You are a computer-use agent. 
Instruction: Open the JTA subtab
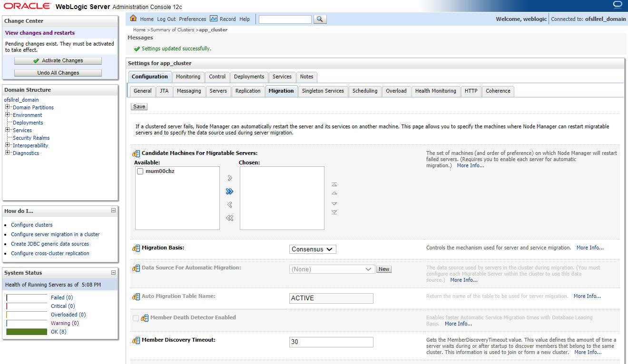[164, 91]
